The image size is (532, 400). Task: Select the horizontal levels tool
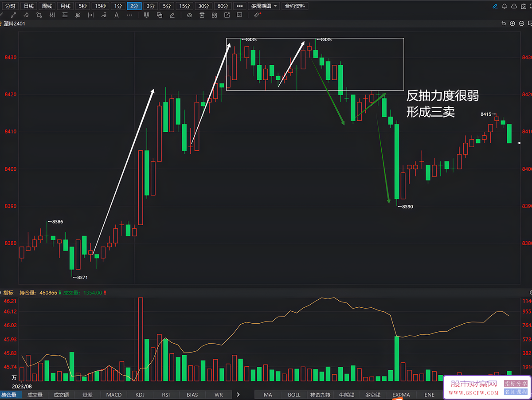65,15
